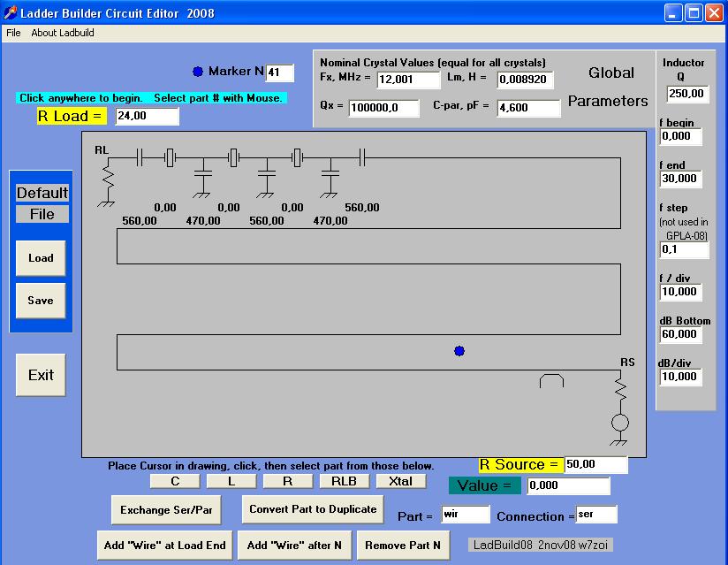
Task: Click the last series capacitor symbol
Action: point(362,158)
